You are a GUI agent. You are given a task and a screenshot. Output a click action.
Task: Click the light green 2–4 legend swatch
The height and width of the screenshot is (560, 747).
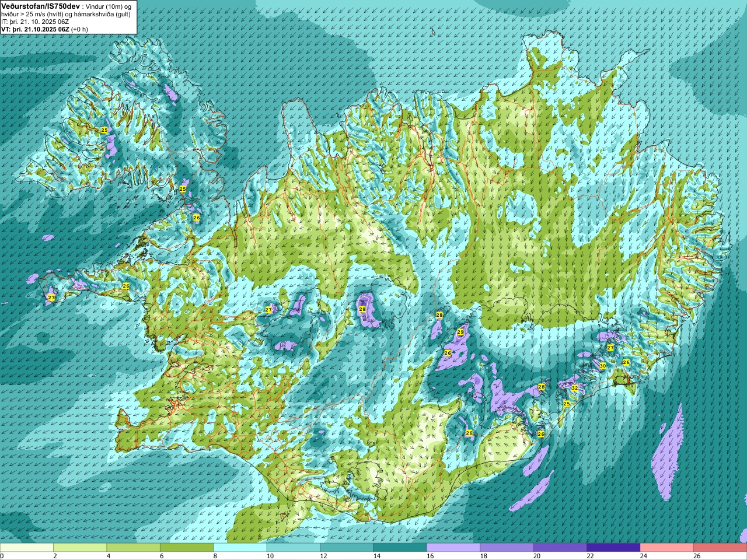(x=80, y=548)
